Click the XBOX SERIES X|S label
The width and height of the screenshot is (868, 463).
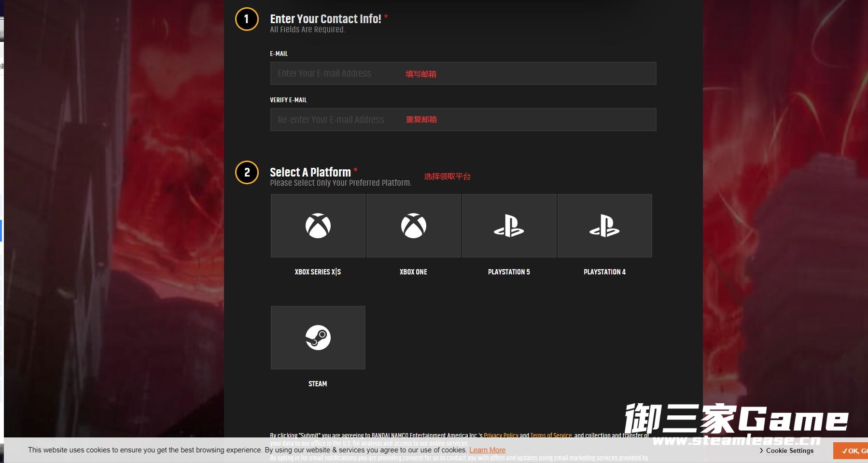[318, 272]
